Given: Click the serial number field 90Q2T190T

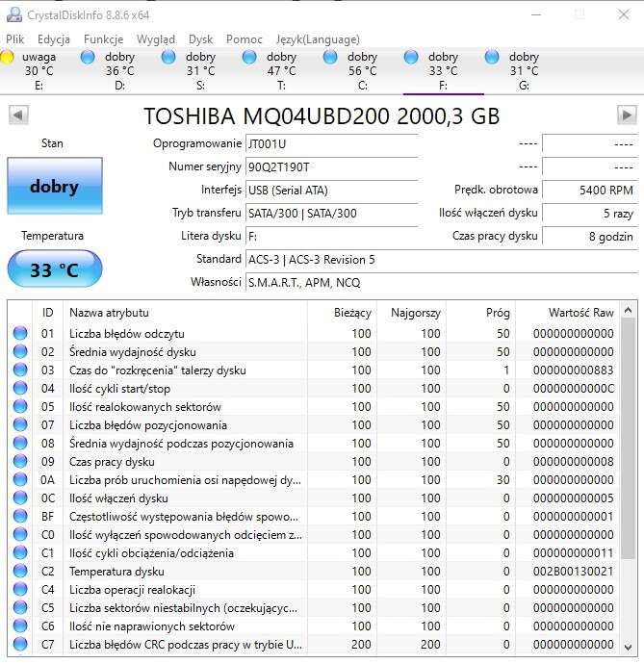Looking at the screenshot, I should click(x=331, y=166).
